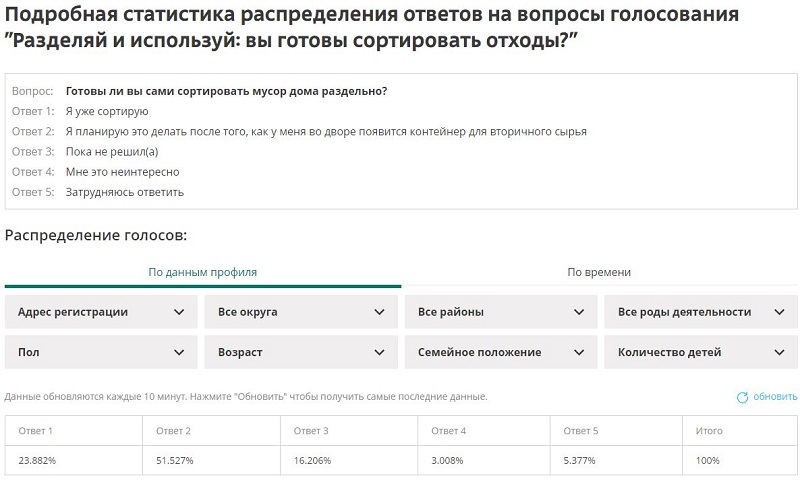The height and width of the screenshot is (480, 800).
Task: Expand the Все районы dropdown
Action: pyautogui.click(x=500, y=312)
